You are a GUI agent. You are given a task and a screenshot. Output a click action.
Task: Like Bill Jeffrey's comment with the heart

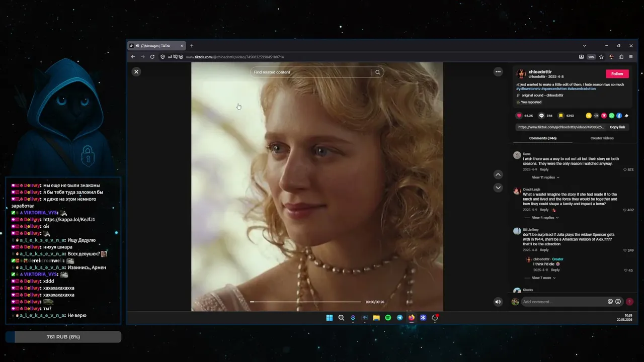(x=625, y=250)
